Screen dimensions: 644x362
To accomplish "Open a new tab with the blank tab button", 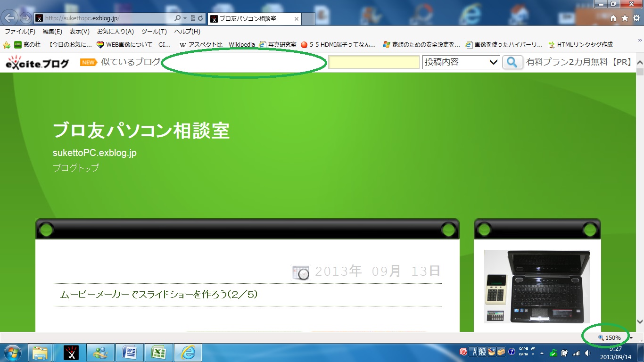I will pyautogui.click(x=308, y=19).
